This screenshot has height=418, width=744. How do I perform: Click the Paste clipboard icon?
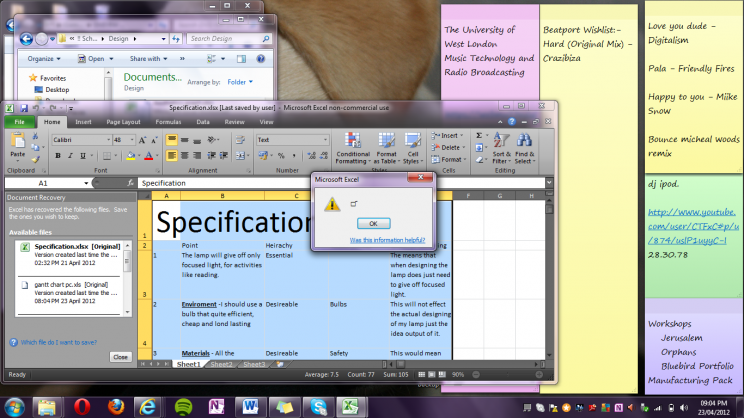click(x=18, y=141)
